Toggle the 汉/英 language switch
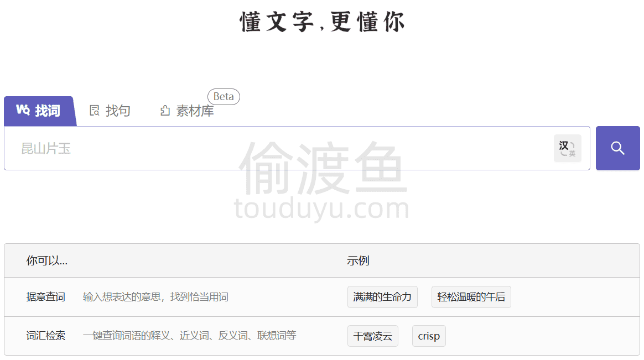644x360 pixels. point(567,148)
